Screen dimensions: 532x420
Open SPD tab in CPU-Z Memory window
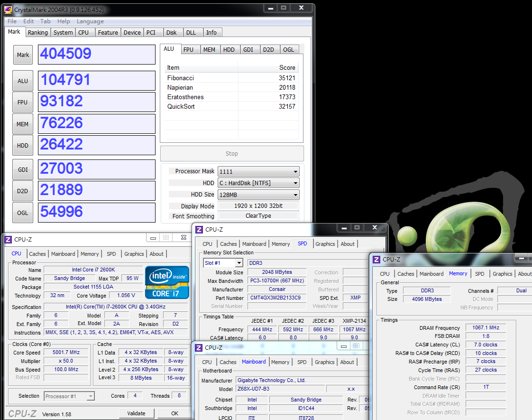[x=480, y=274]
